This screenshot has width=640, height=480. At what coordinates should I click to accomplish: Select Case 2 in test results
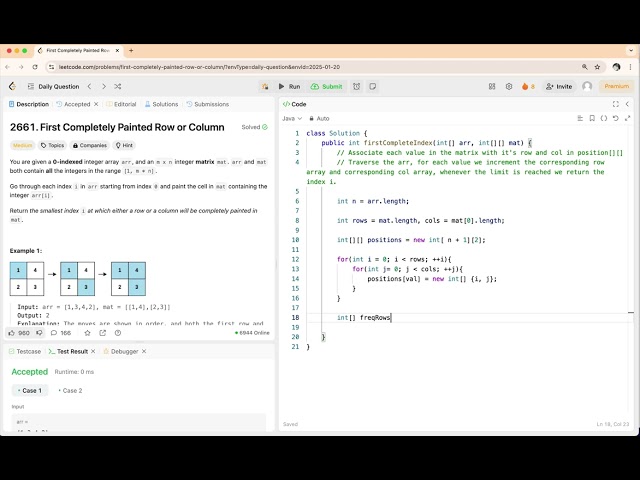point(70,390)
